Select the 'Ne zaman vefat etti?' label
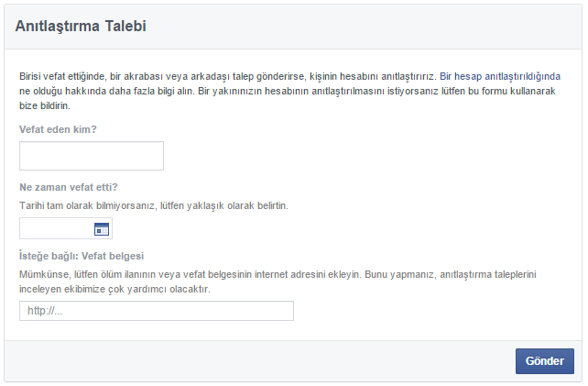This screenshot has width=588, height=386. [x=69, y=187]
